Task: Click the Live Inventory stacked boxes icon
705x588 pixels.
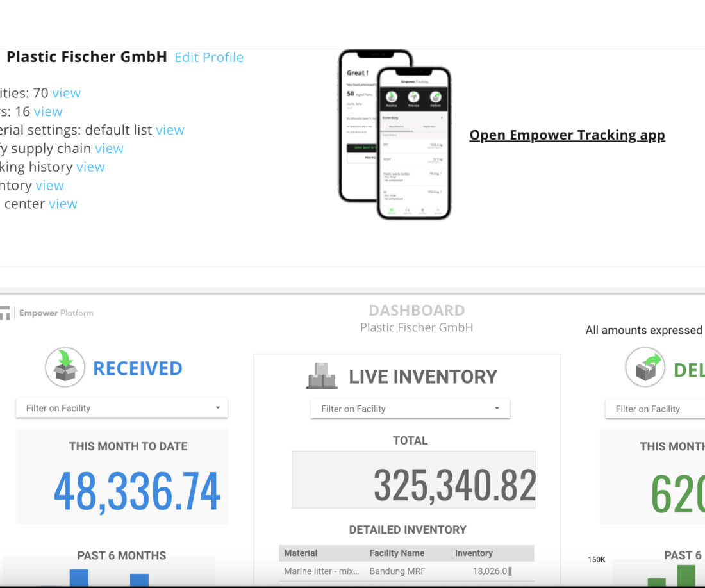Action: pos(322,376)
